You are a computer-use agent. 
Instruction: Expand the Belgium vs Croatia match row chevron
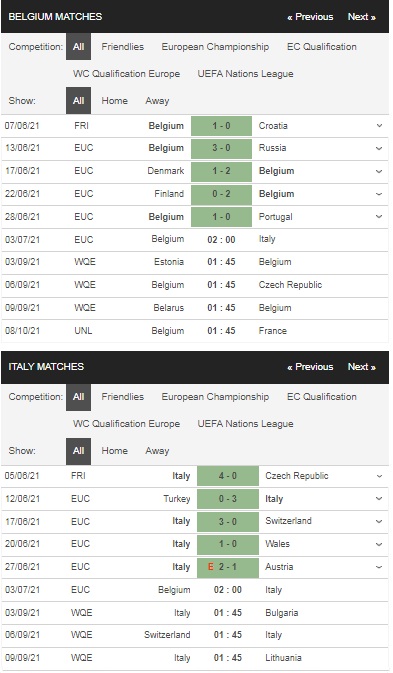(379, 126)
